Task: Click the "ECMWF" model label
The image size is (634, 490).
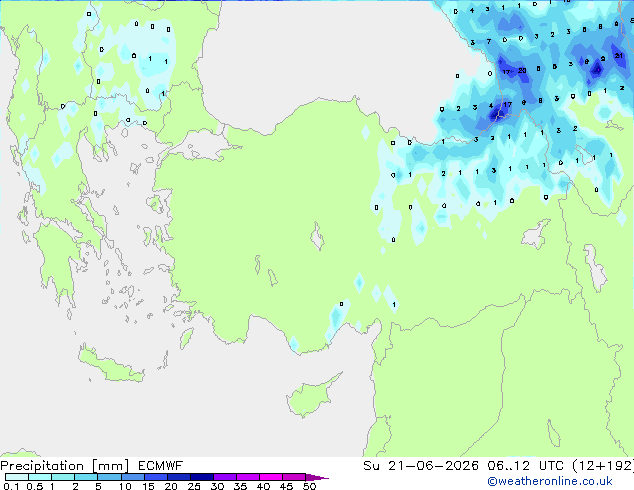Action: pyautogui.click(x=161, y=466)
